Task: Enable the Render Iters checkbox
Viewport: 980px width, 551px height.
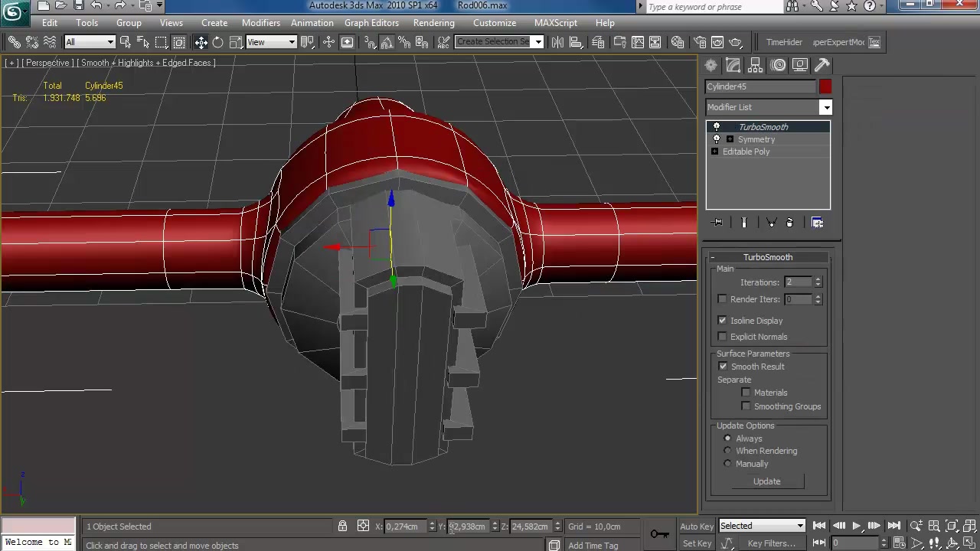Action: tap(722, 299)
